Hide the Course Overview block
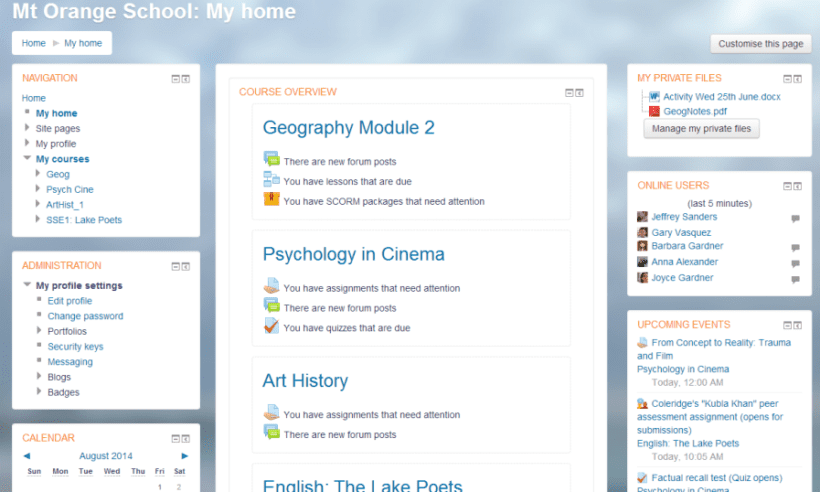 pyautogui.click(x=569, y=93)
